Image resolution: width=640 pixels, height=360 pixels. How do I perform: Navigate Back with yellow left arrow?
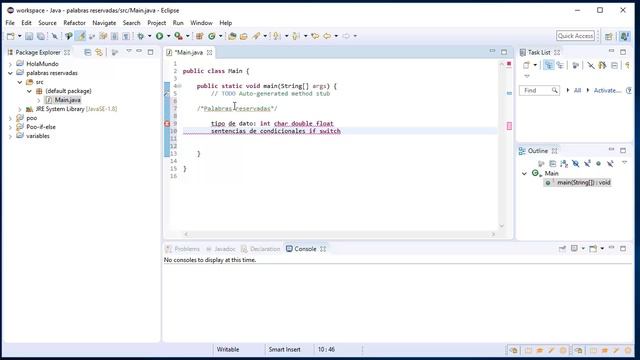[327, 36]
